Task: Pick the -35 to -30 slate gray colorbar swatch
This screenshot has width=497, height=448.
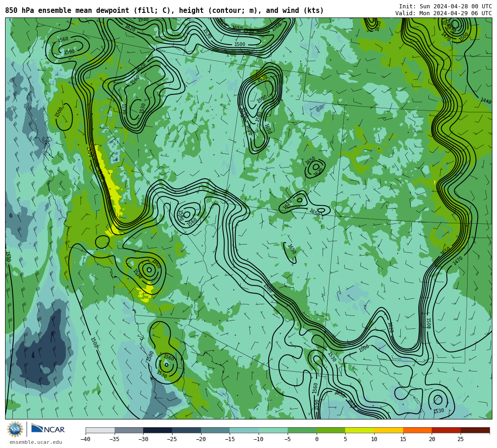Action: click(x=129, y=430)
